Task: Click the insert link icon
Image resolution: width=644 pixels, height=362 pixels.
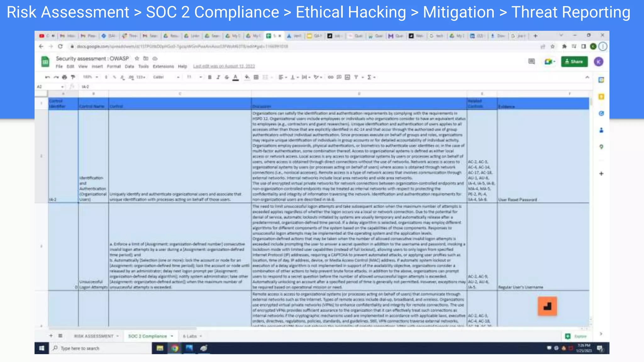Action: (x=330, y=77)
